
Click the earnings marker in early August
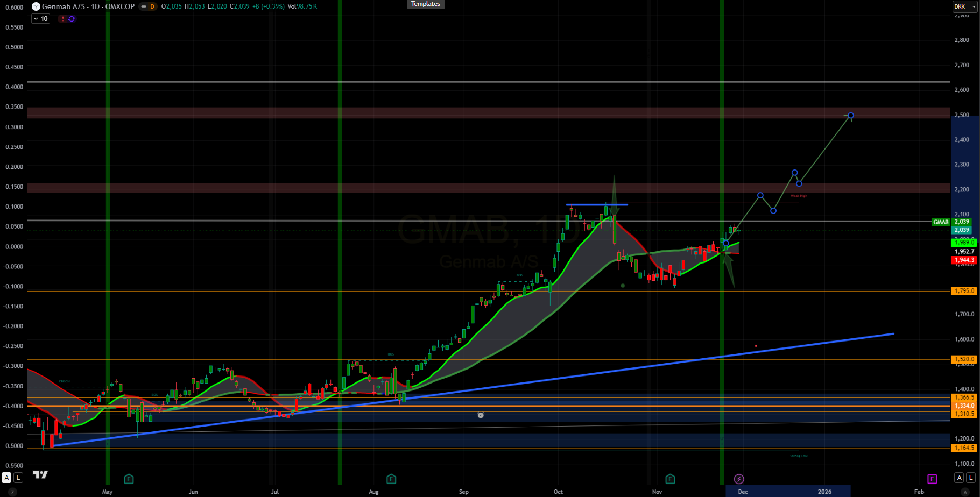[391, 479]
